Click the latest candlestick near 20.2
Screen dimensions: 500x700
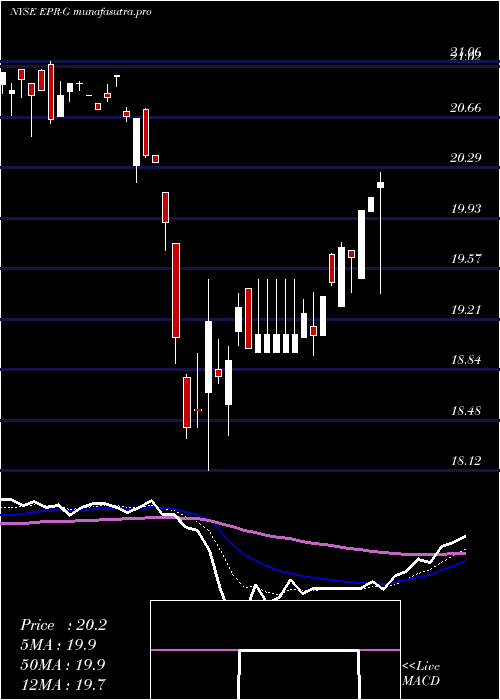coord(381,185)
